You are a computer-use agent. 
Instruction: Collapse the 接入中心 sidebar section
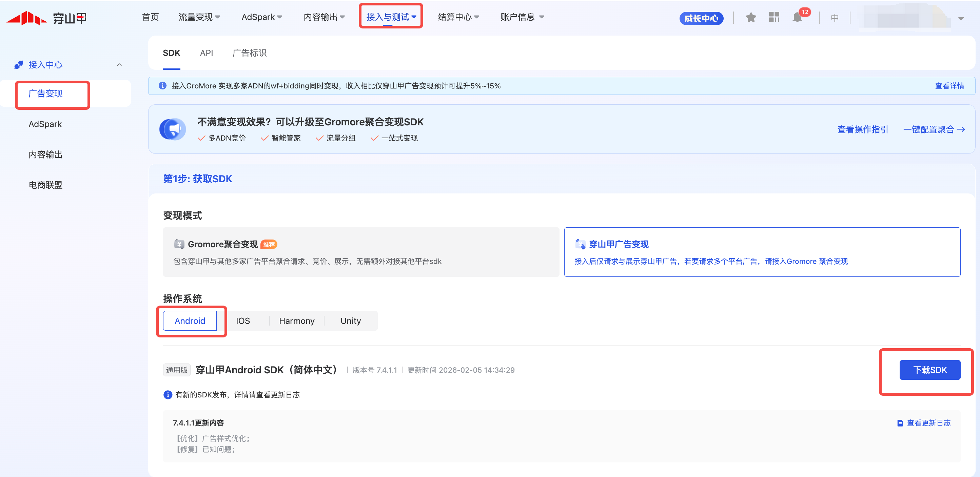119,65
